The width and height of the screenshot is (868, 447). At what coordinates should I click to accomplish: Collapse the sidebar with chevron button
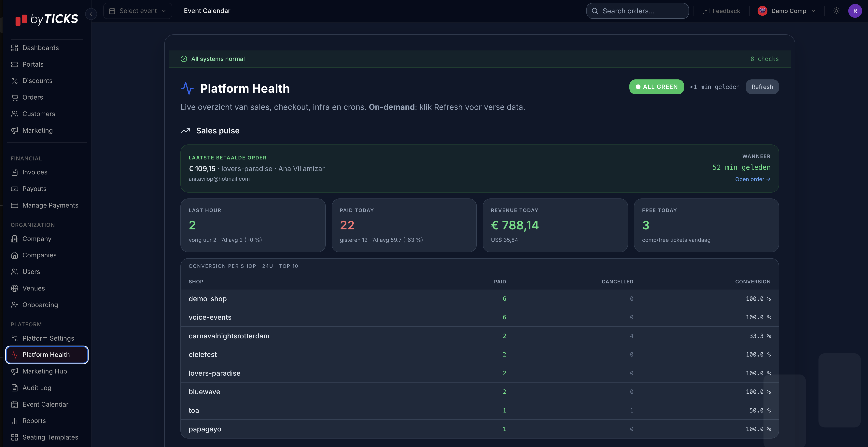[91, 14]
